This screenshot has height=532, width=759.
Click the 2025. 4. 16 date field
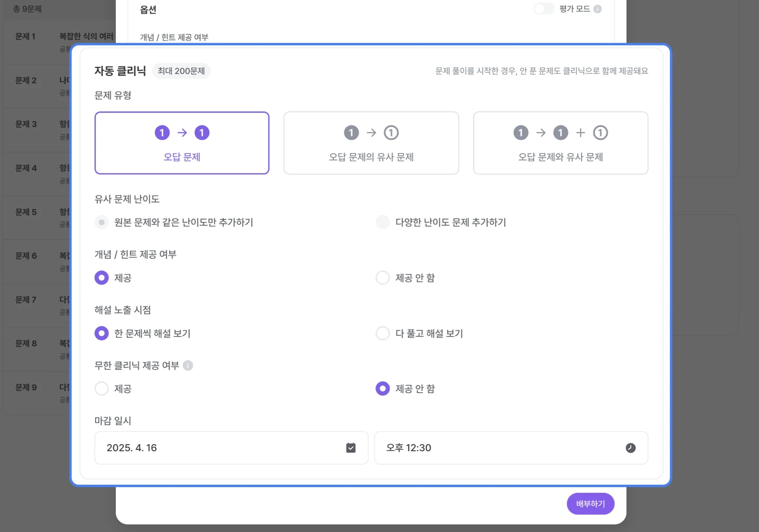coord(231,448)
